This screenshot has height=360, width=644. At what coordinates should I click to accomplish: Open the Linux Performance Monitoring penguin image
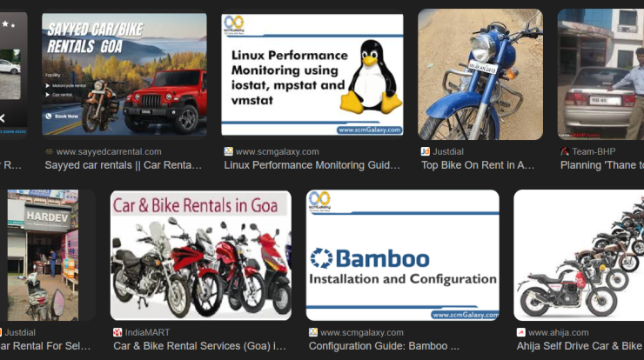pyautogui.click(x=312, y=74)
